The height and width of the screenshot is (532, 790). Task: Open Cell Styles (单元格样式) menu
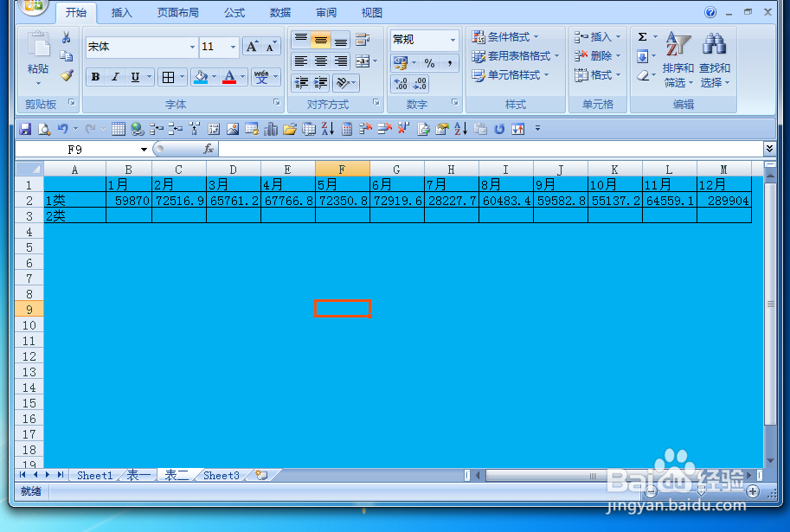point(511,75)
